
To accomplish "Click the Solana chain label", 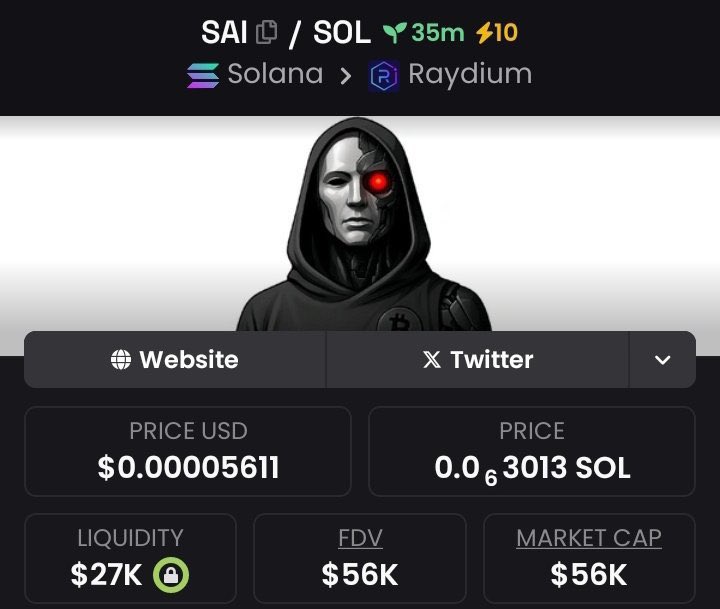I will [x=276, y=74].
